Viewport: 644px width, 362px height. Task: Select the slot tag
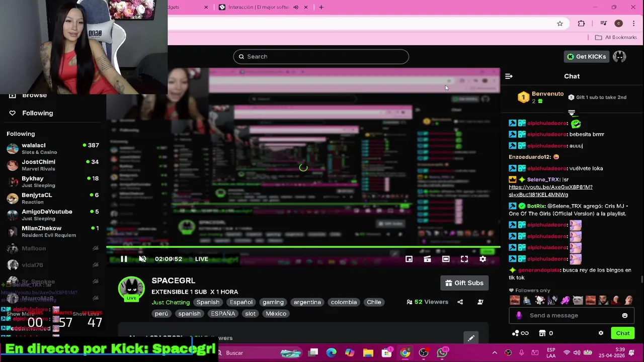tap(250, 314)
